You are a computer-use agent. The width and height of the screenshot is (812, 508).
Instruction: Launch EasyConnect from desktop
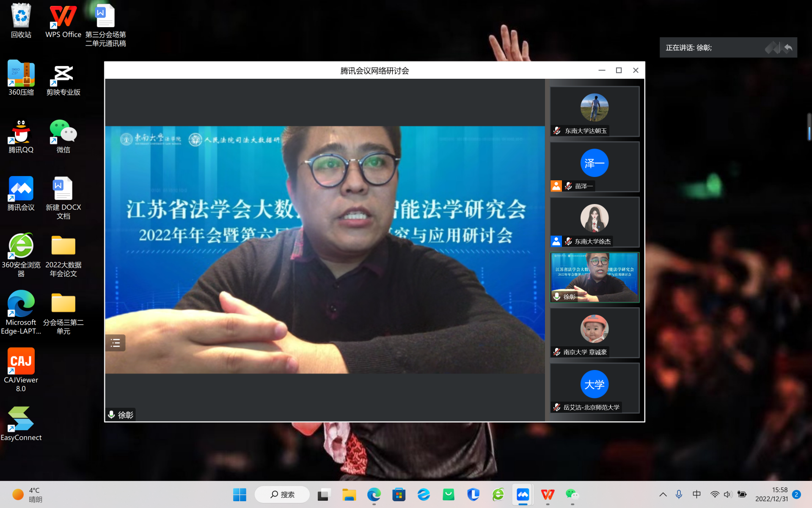click(21, 423)
